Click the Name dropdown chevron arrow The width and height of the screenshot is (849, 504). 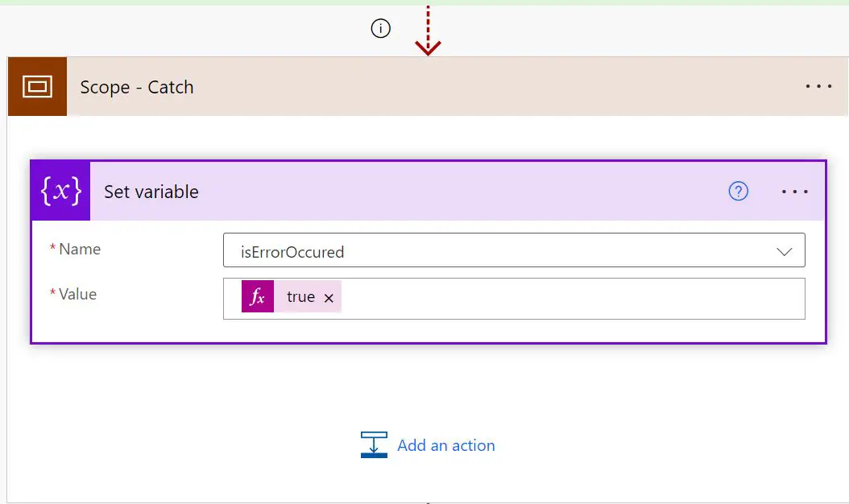(x=784, y=252)
